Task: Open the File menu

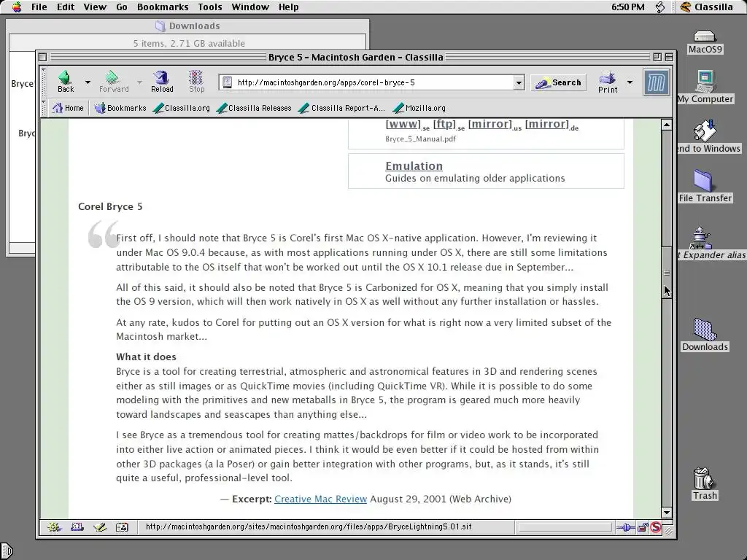Action: [39, 7]
